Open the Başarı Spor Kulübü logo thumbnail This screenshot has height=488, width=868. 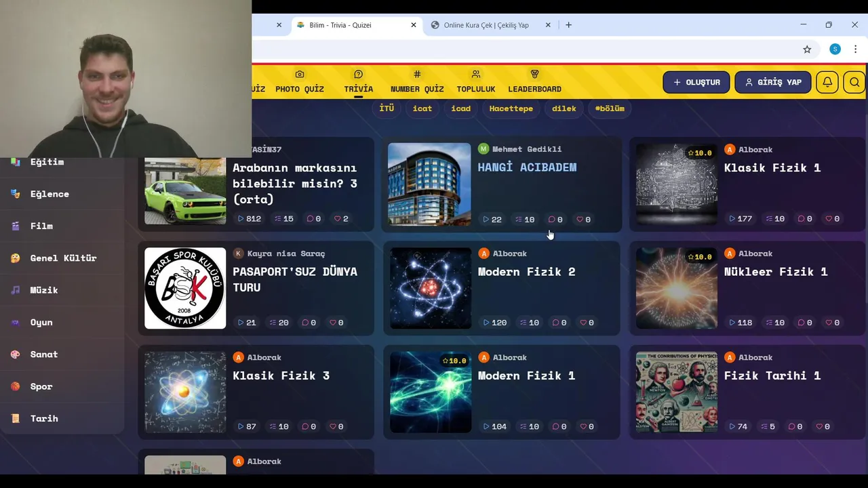tap(185, 288)
